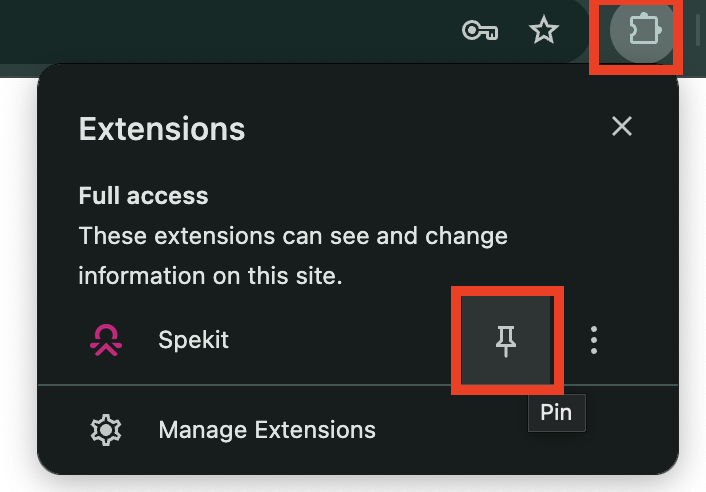
Task: Select the Spekit extension name
Action: [x=194, y=339]
